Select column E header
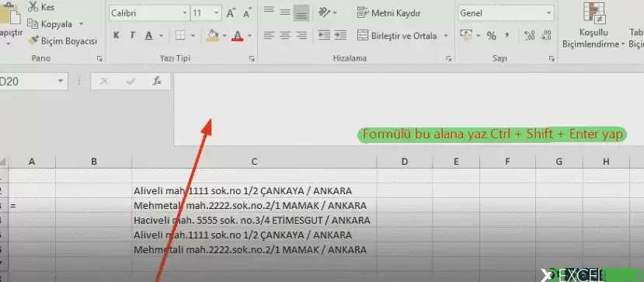Viewport: 644px width, 282px height. [x=456, y=162]
